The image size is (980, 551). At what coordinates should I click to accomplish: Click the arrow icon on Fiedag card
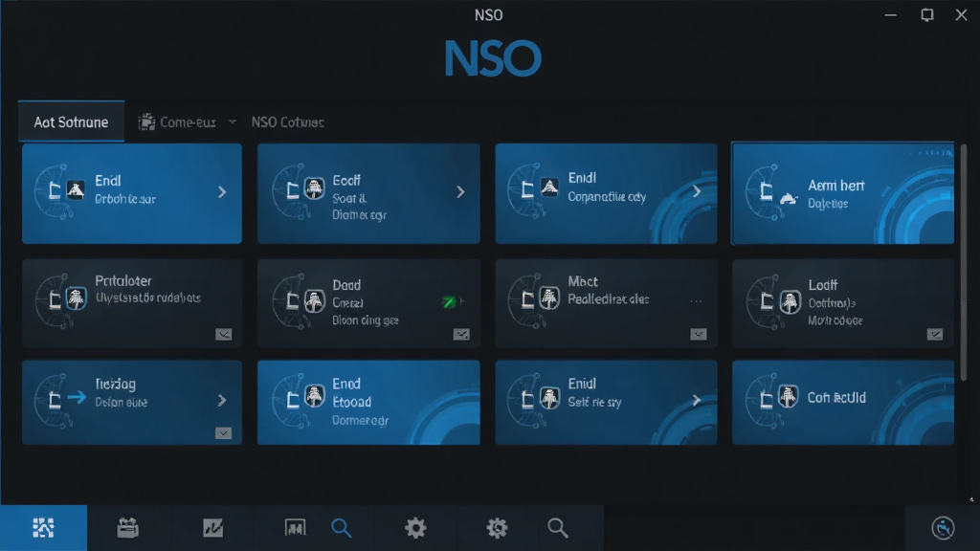click(x=77, y=397)
